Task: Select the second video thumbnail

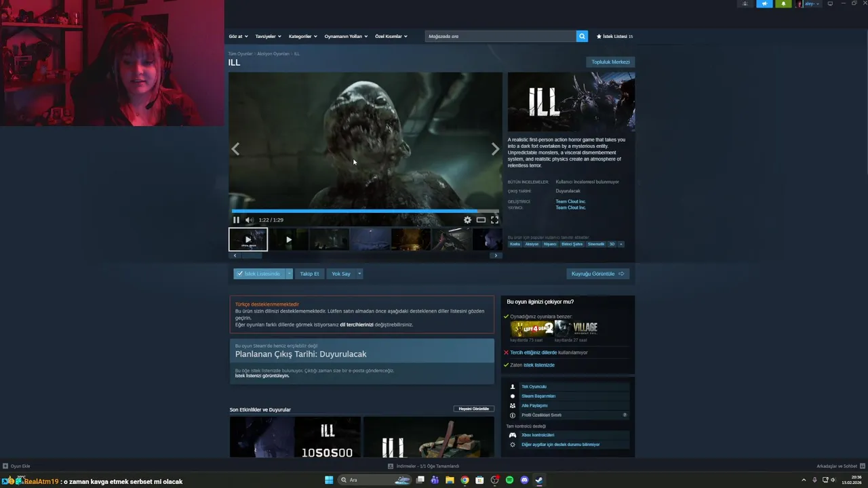Action: click(x=289, y=239)
